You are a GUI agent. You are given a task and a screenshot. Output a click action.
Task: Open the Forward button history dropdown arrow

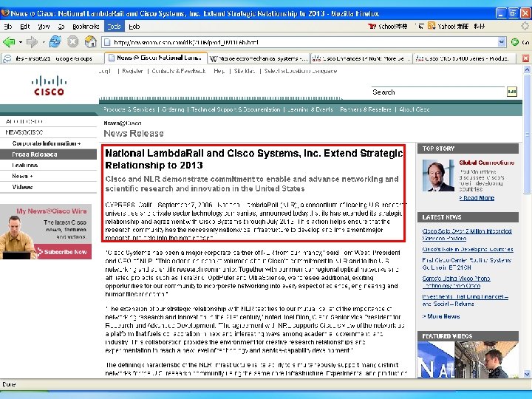click(x=44, y=42)
